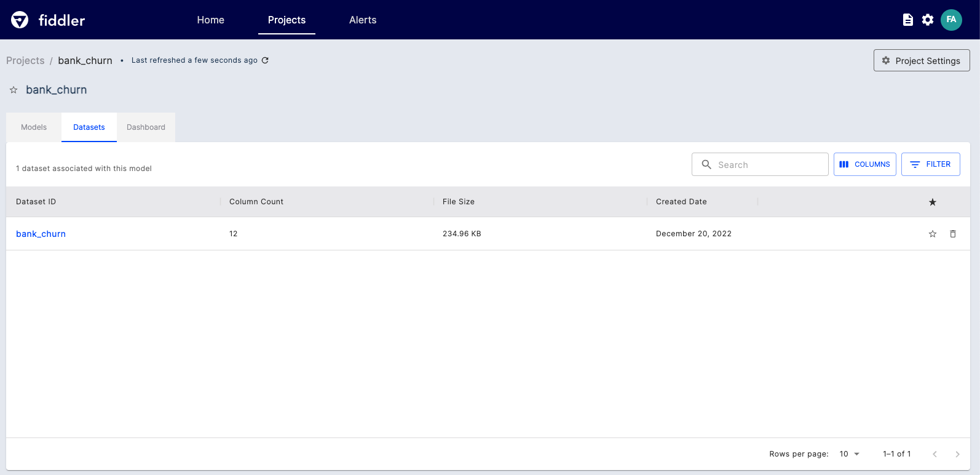Select the Projects menu item
The height and width of the screenshot is (475, 980).
[286, 20]
